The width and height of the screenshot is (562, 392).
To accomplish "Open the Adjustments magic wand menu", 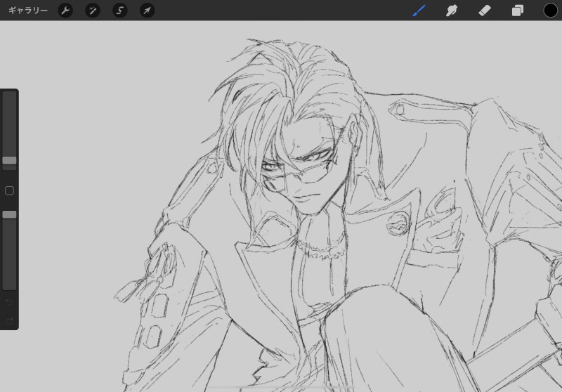I will (x=93, y=11).
